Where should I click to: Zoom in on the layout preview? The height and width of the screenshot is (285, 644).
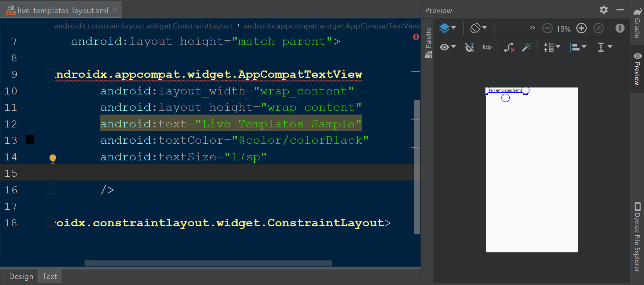(582, 28)
